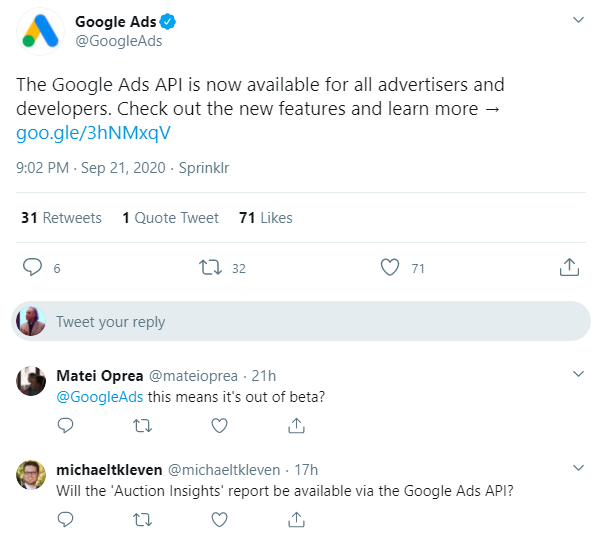Reply to Matei Oprea's comment
610x546 pixels.
[x=65, y=425]
